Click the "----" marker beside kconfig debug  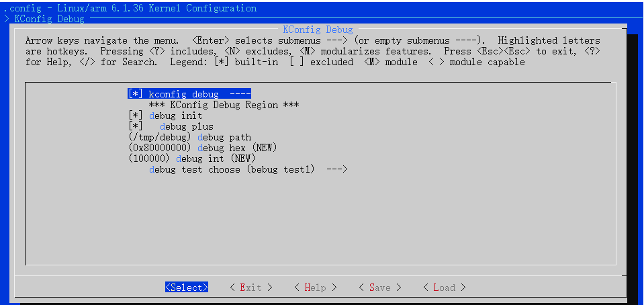[240, 94]
